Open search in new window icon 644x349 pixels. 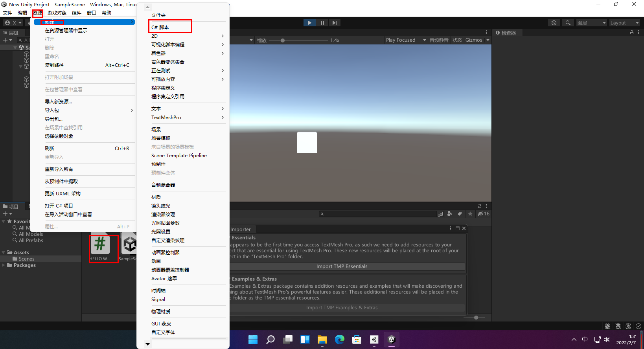(440, 214)
